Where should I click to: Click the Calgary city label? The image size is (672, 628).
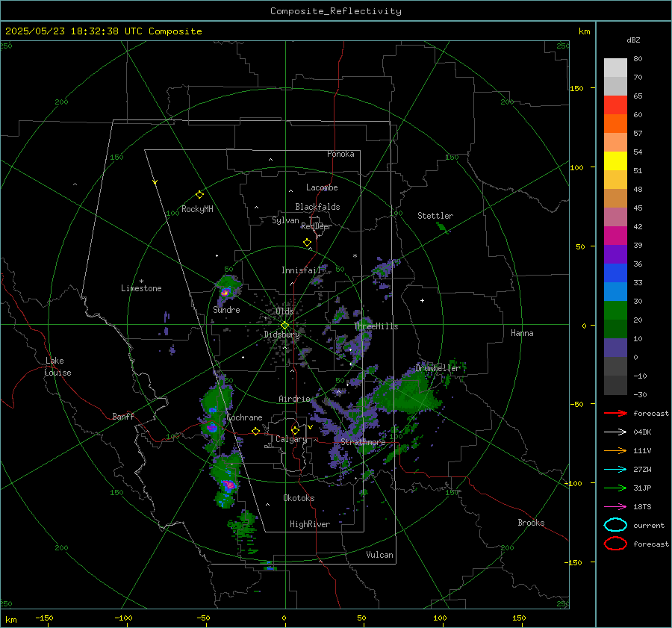[x=291, y=439]
